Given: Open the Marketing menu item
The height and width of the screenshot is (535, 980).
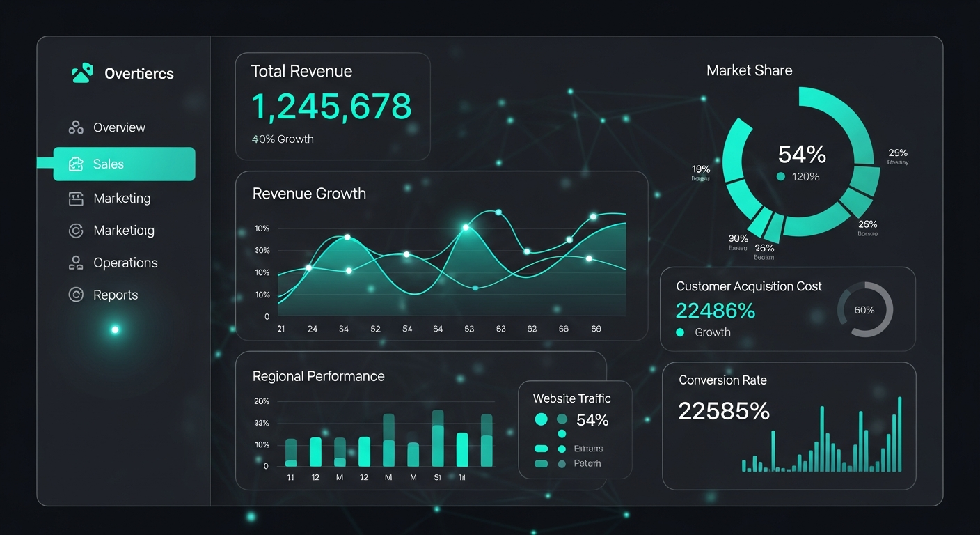Looking at the screenshot, I should tap(122, 199).
